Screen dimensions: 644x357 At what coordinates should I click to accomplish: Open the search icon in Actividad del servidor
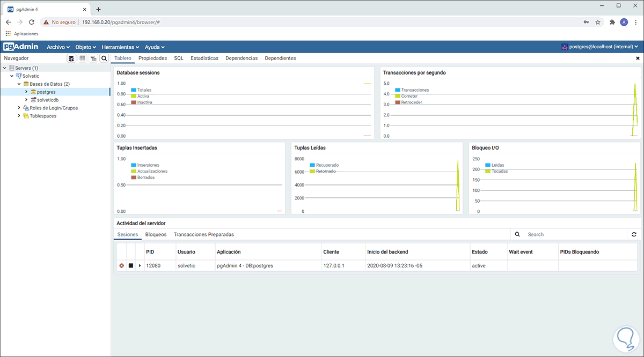[x=516, y=234]
